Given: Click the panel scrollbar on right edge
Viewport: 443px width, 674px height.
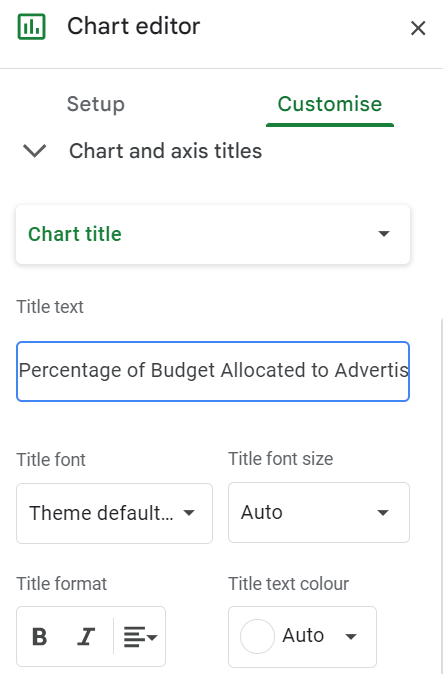Looking at the screenshot, I should 441,494.
